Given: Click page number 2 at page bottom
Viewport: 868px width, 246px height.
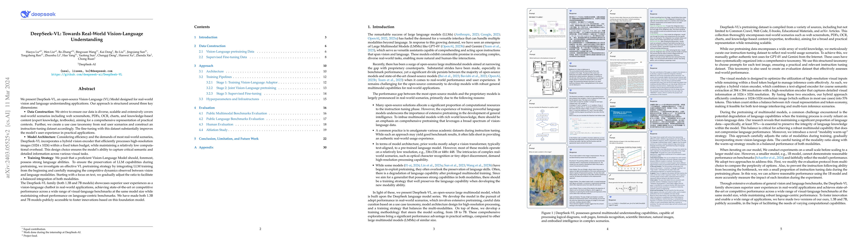Looking at the screenshot, I should click(260, 229).
